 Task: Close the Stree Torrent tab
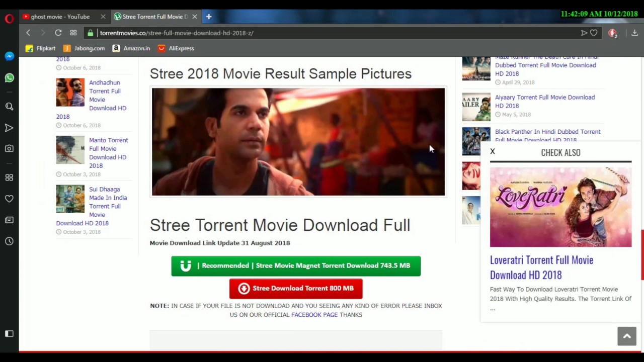pyautogui.click(x=195, y=17)
